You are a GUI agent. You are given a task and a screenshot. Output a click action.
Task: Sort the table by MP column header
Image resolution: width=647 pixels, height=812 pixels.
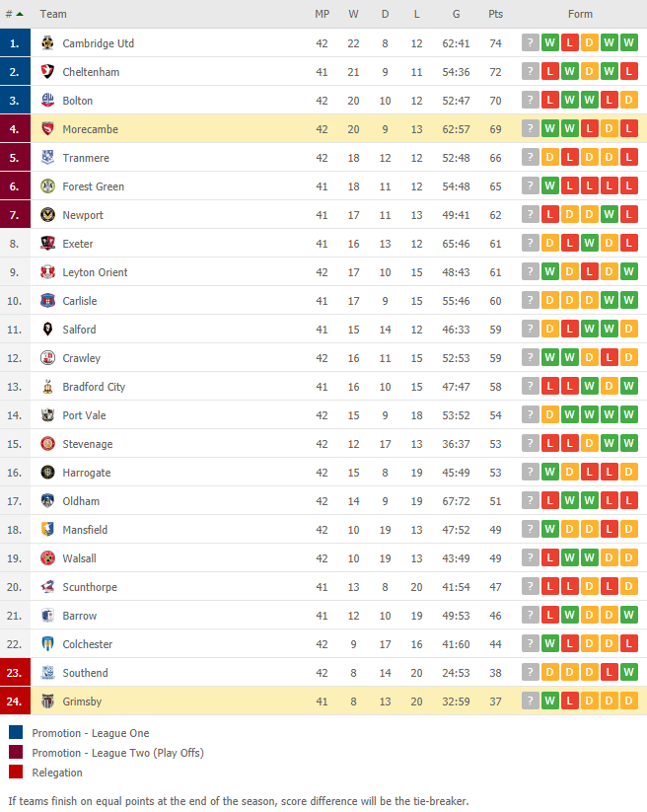point(322,14)
